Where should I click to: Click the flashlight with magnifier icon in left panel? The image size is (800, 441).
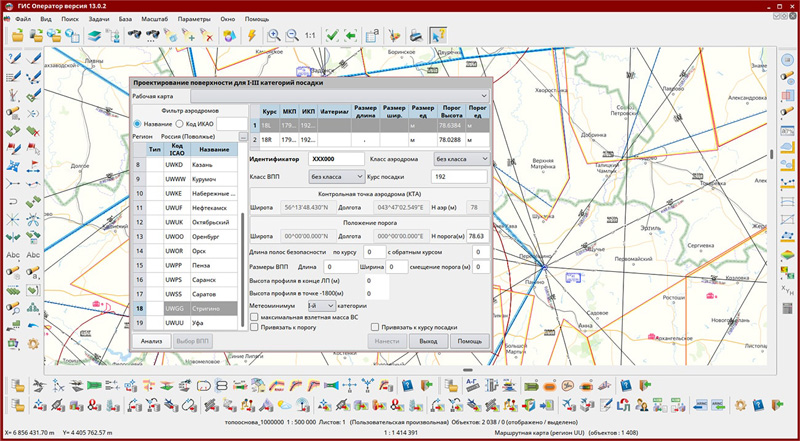pyautogui.click(x=13, y=307)
